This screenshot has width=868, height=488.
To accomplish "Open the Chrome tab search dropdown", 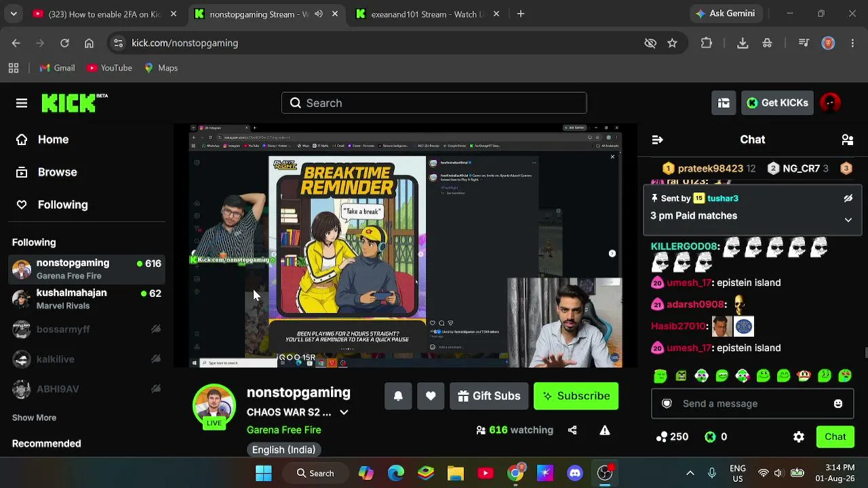I will (x=14, y=14).
